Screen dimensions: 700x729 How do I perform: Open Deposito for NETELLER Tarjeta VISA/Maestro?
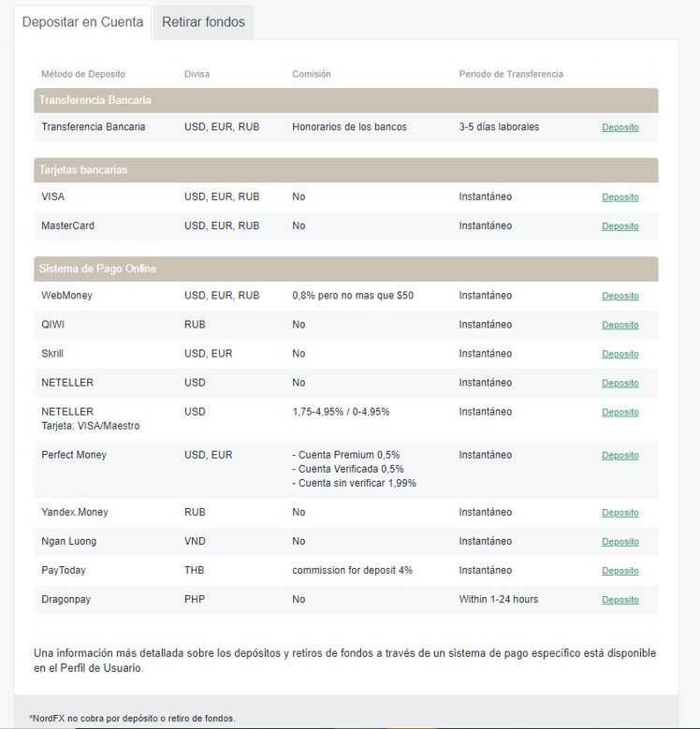coord(620,412)
